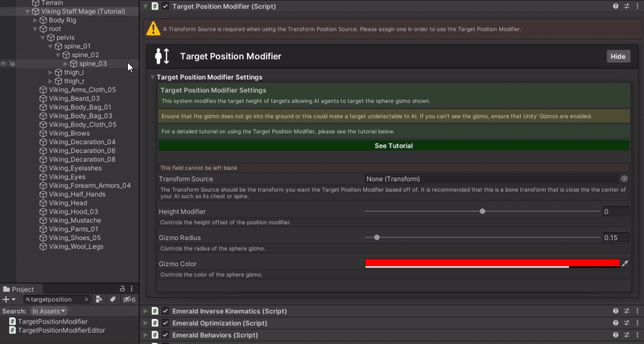Open Search by Type filter in Project
Viewport: 644px width, 344px height.
pyautogui.click(x=99, y=299)
